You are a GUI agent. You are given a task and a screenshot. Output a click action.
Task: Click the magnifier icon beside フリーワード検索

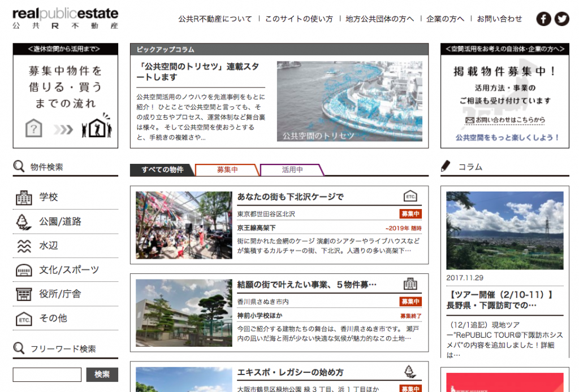[19, 348]
